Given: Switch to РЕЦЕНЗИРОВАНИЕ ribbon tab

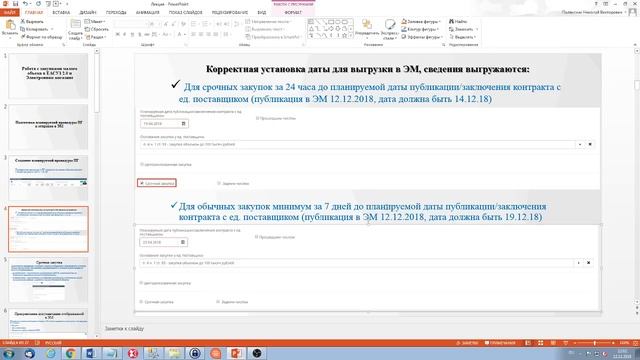Looking at the screenshot, I should pyautogui.click(x=230, y=12).
